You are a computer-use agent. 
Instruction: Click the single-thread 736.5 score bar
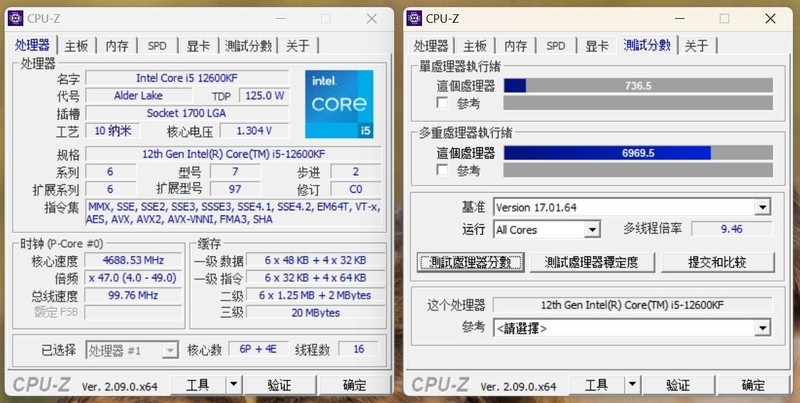[638, 86]
